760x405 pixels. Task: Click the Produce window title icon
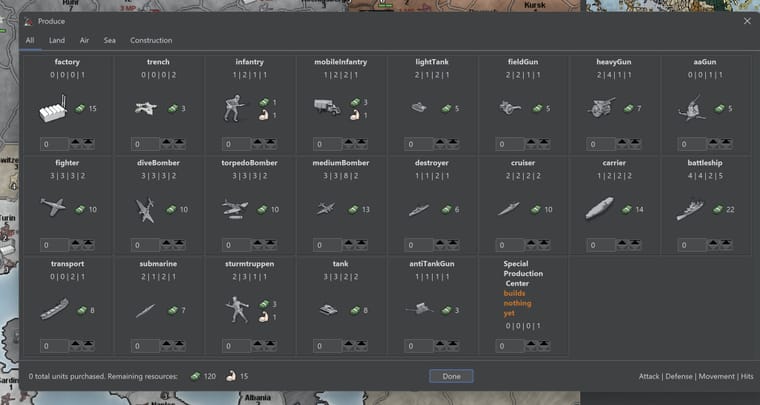pos(29,21)
